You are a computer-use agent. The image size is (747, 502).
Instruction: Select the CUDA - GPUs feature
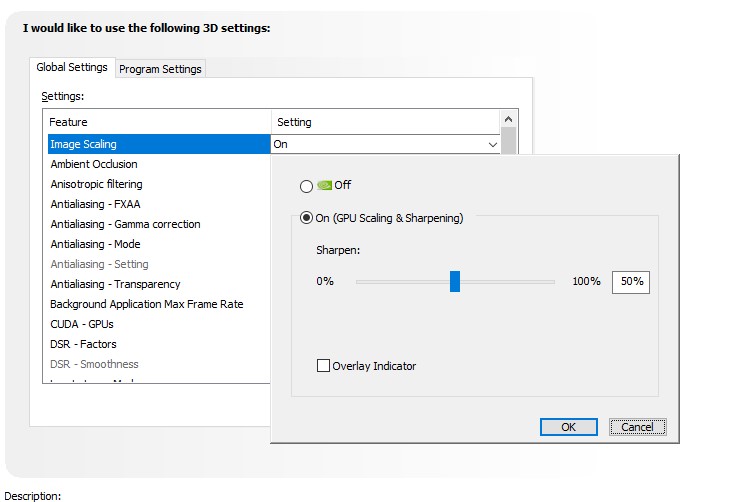pyautogui.click(x=82, y=324)
